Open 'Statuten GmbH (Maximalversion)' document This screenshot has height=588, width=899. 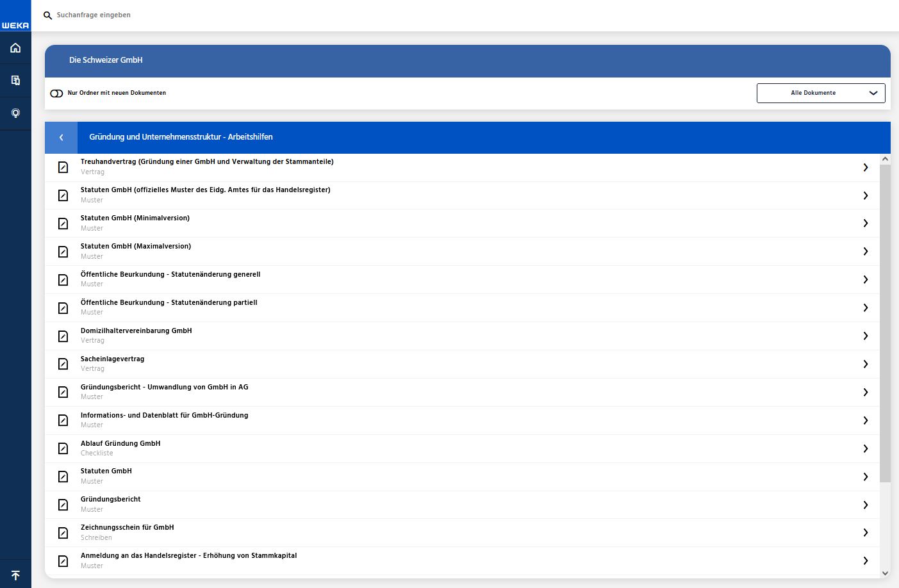[136, 247]
